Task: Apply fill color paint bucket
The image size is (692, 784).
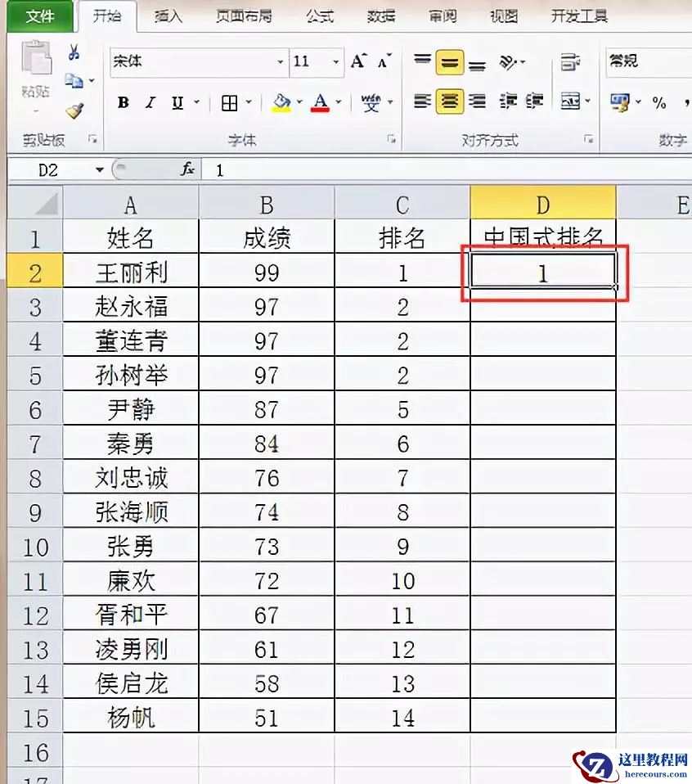Action: pyautogui.click(x=281, y=103)
